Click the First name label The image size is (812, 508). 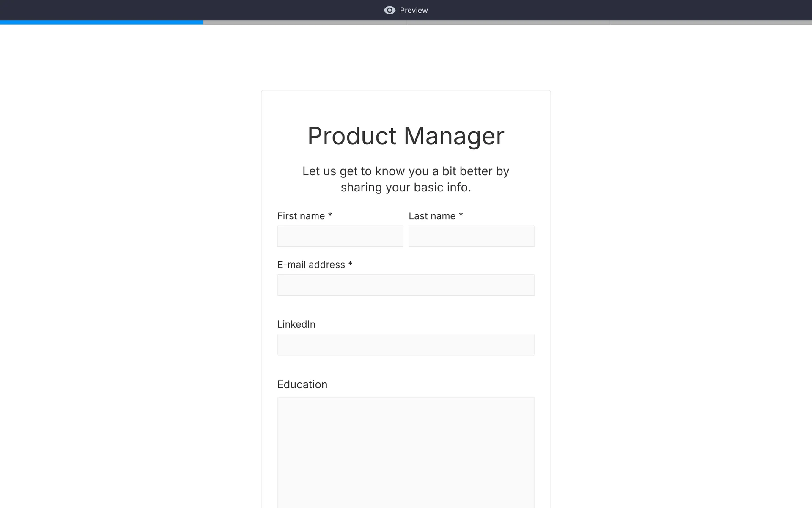pos(301,216)
